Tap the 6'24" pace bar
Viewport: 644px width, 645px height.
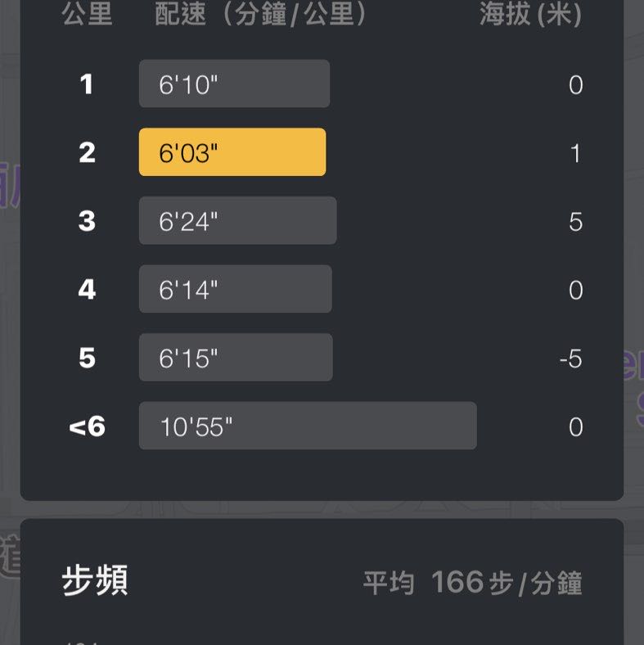coord(237,221)
